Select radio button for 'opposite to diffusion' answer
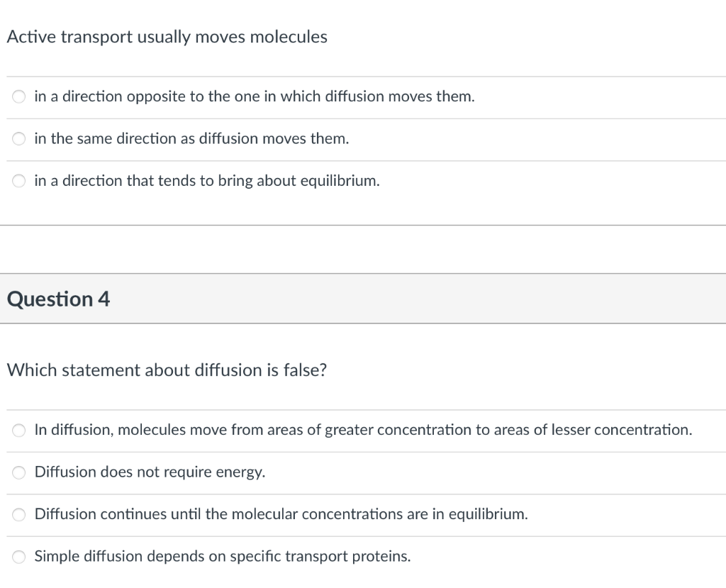 tap(19, 97)
